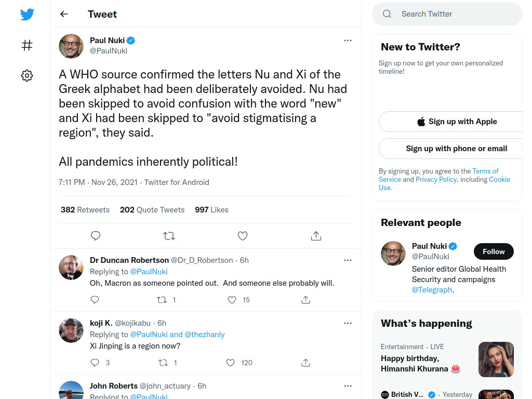Open Himanshi Khurana trend thumbnail
The width and height of the screenshot is (532, 399).
pos(496,360)
